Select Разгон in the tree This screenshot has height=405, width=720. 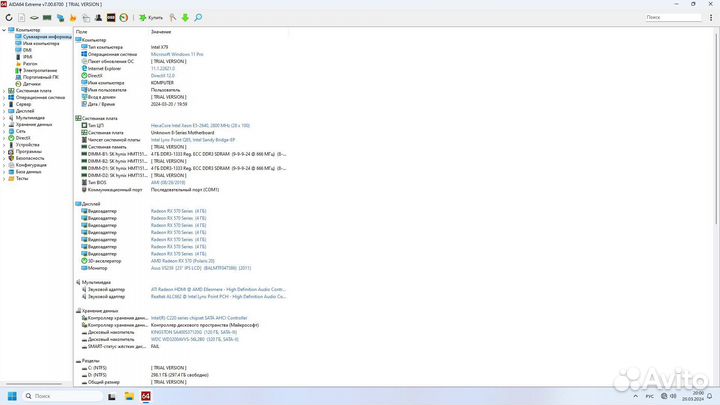(x=26, y=64)
